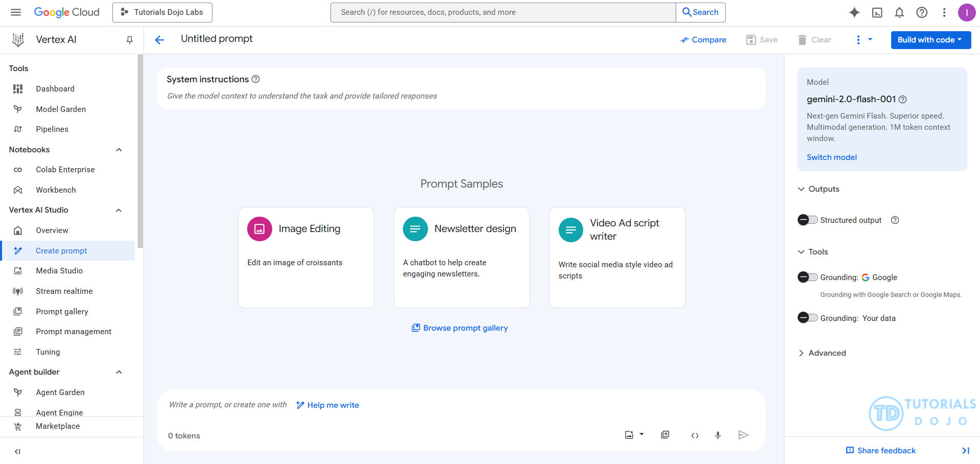The height and width of the screenshot is (464, 980).
Task: Open Prompt gallery in sidebar
Action: 62,311
